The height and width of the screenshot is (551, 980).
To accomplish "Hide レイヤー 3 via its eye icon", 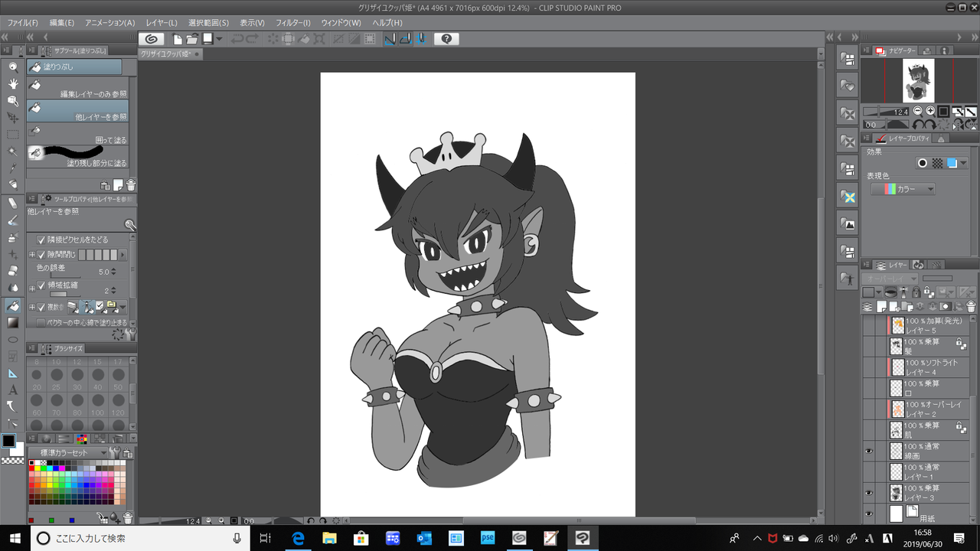I will coord(868,492).
